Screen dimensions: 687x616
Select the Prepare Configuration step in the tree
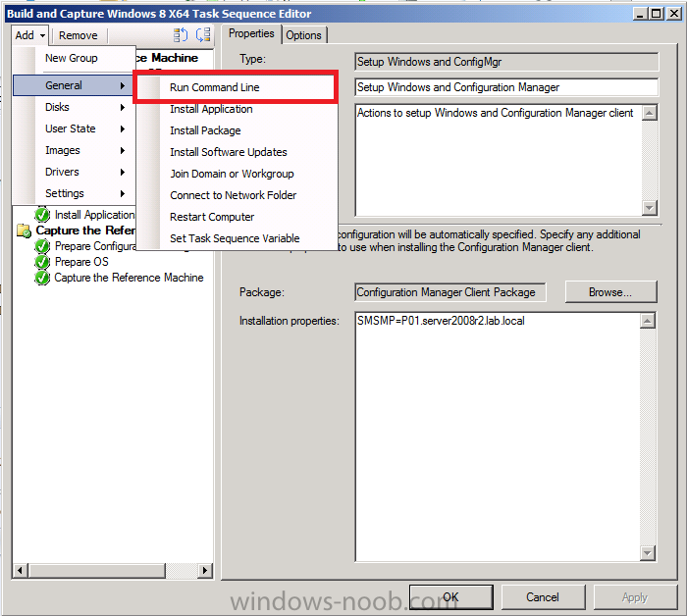pos(95,246)
